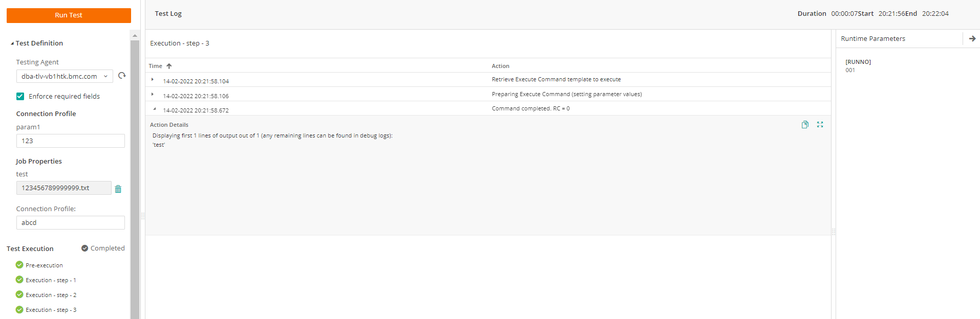Expand the Preparing Execute Command row
980x319 pixels.
153,95
